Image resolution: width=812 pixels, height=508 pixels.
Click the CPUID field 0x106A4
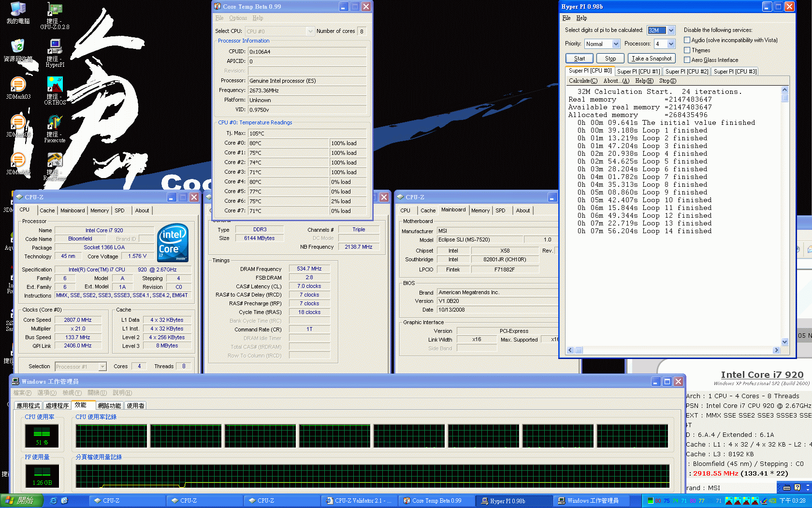[307, 52]
